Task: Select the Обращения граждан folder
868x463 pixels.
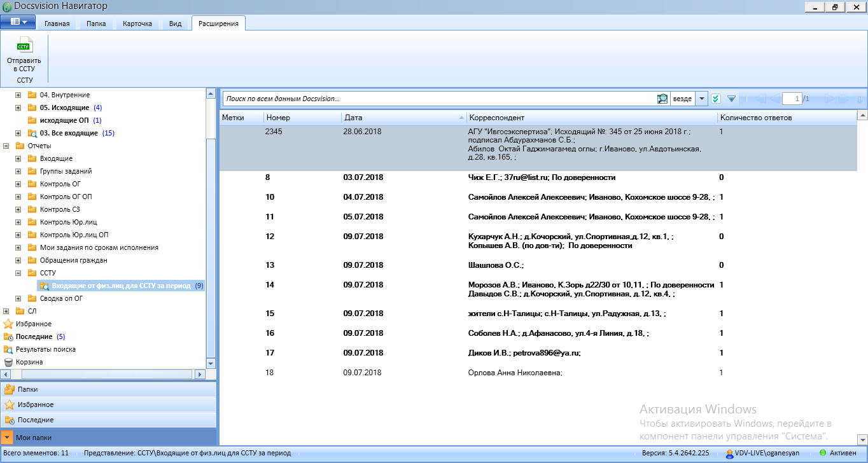Action: point(73,260)
